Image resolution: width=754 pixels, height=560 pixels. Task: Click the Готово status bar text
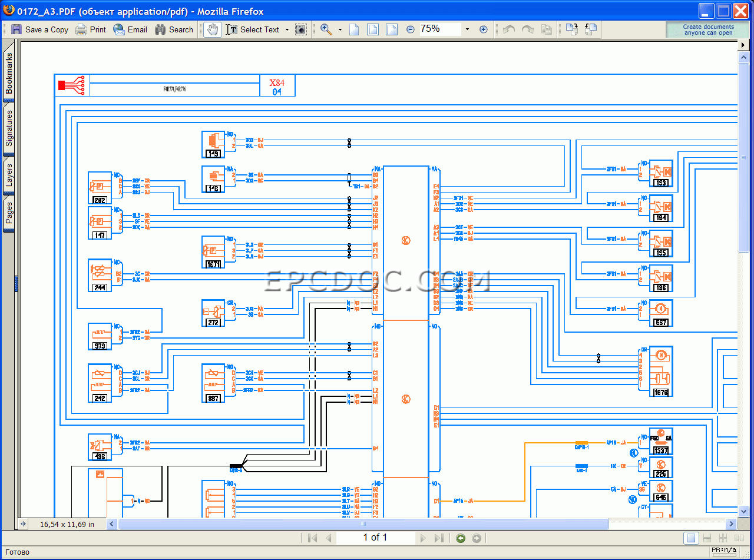coord(17,552)
